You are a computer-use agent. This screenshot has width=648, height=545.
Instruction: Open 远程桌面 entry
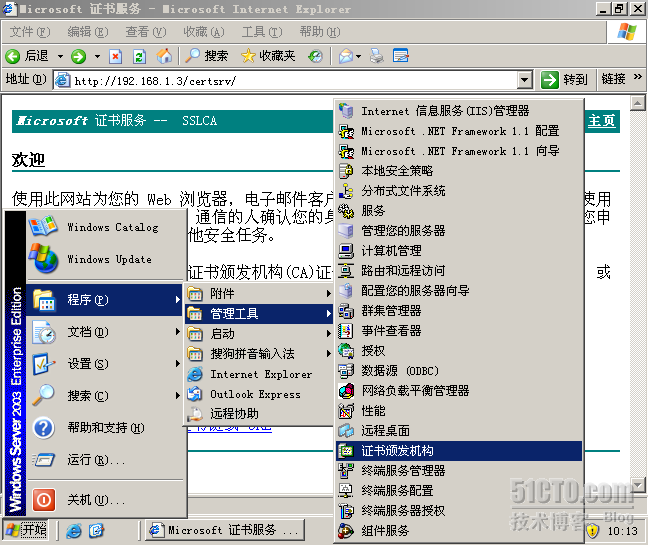click(459, 431)
